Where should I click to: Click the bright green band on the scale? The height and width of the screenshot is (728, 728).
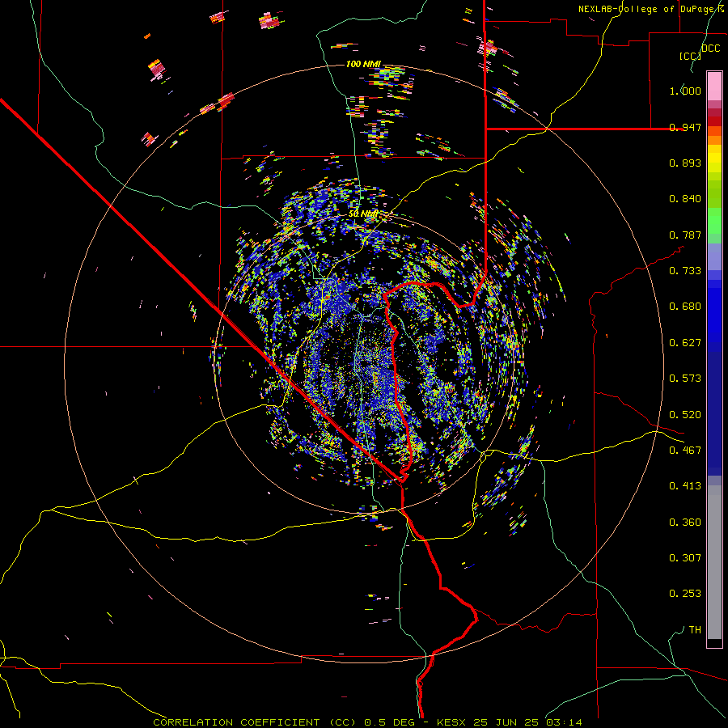(x=714, y=221)
